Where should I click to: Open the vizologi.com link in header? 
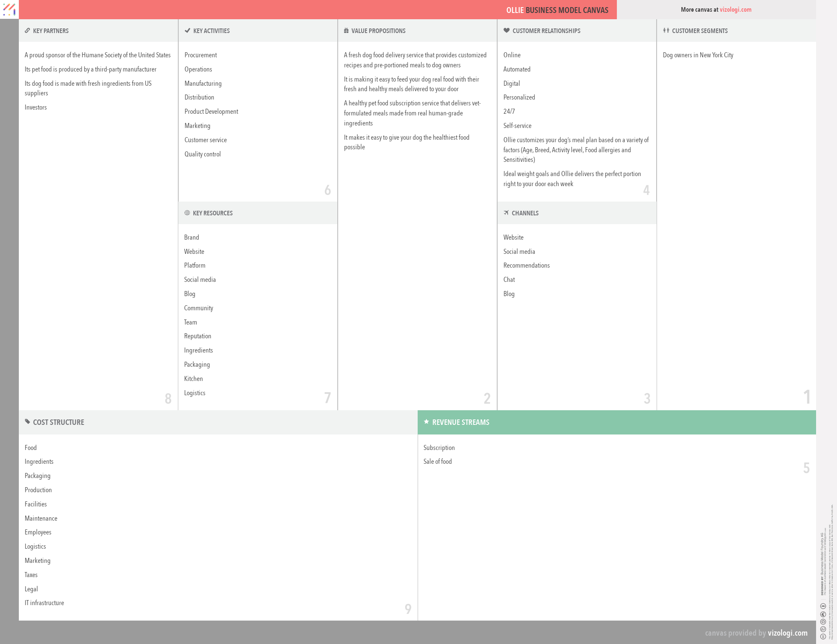[735, 10]
